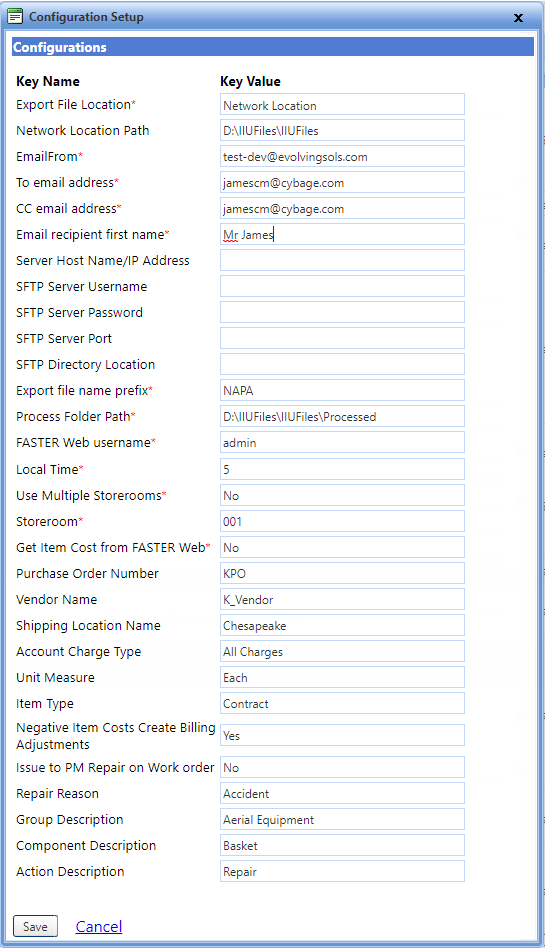545x948 pixels.
Task: Select the Repair Reason field
Action: [342, 793]
